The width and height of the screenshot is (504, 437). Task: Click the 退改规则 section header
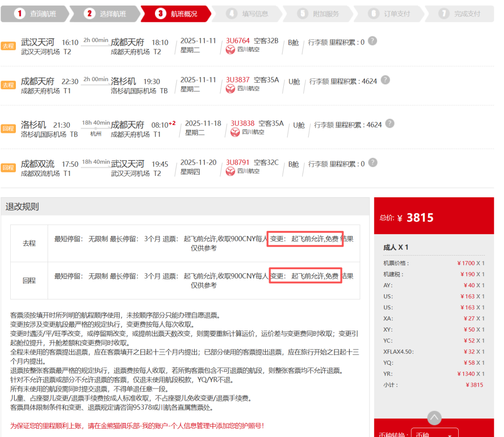pos(22,207)
